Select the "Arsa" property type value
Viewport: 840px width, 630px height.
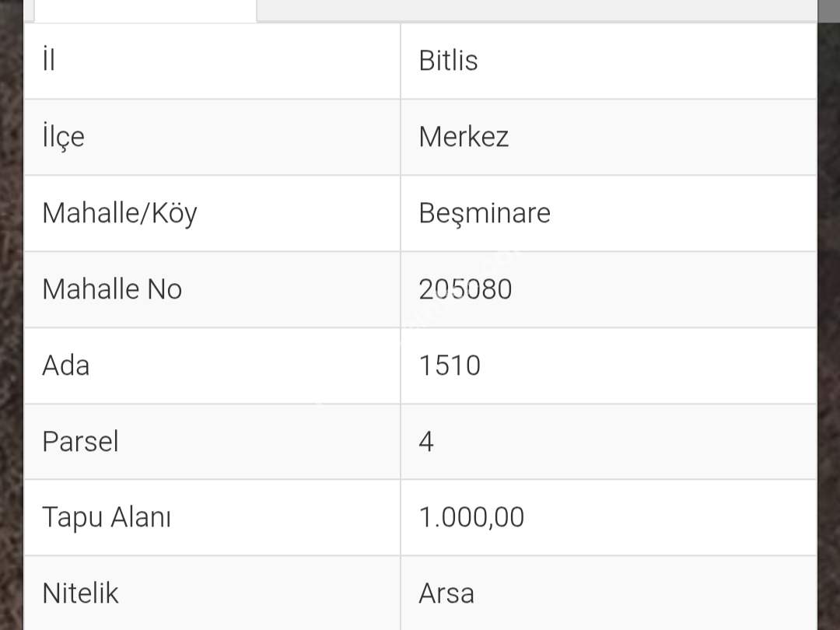pos(446,593)
